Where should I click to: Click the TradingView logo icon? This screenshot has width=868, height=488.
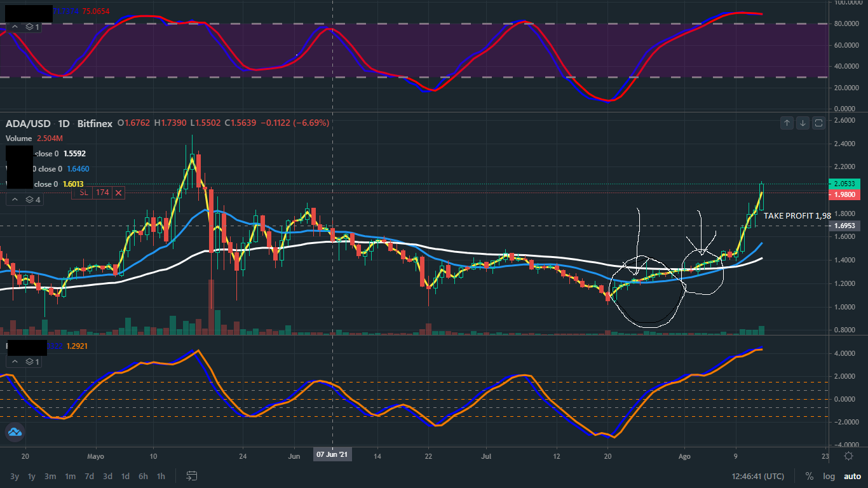[x=15, y=433]
